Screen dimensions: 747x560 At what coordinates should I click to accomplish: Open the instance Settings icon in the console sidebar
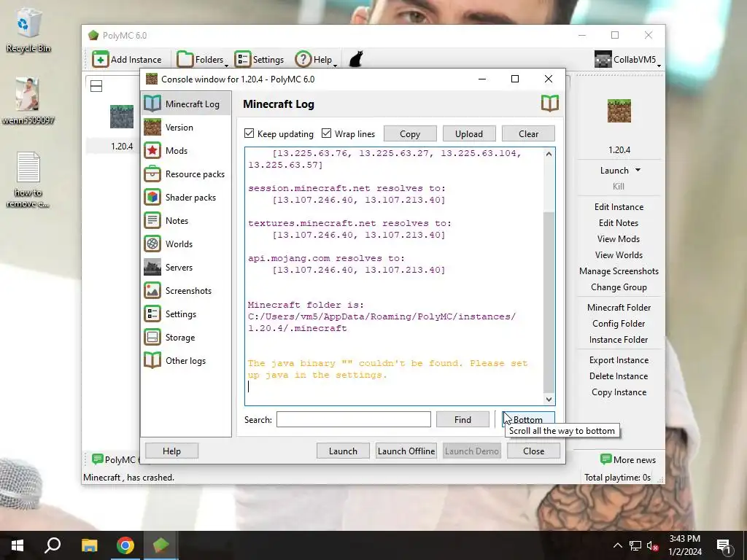click(152, 314)
